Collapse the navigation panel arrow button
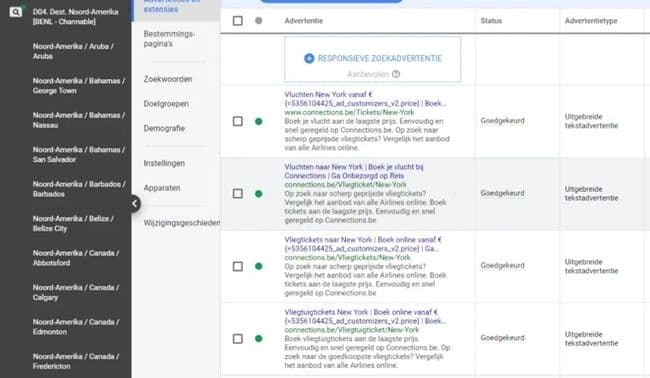The width and height of the screenshot is (650, 378). point(134,204)
